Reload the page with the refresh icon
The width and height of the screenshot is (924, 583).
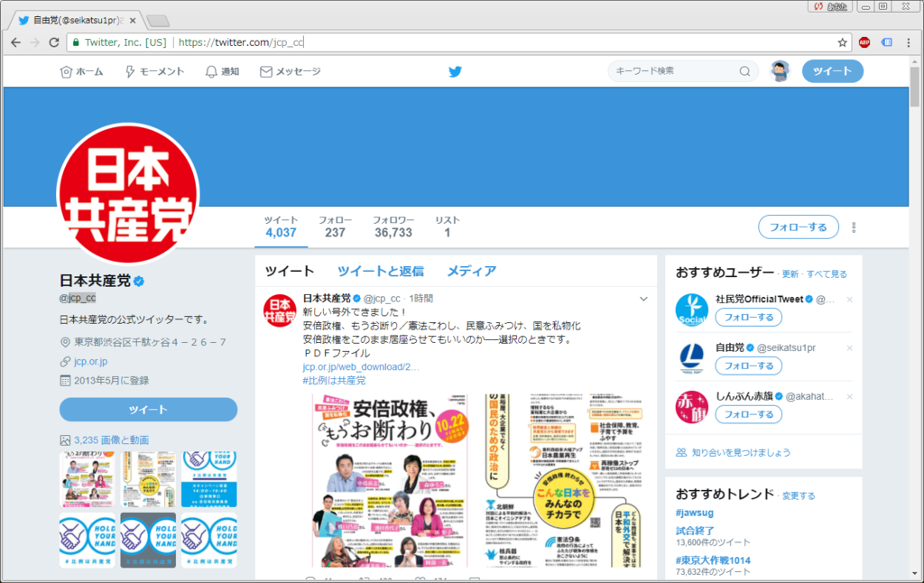[x=54, y=42]
